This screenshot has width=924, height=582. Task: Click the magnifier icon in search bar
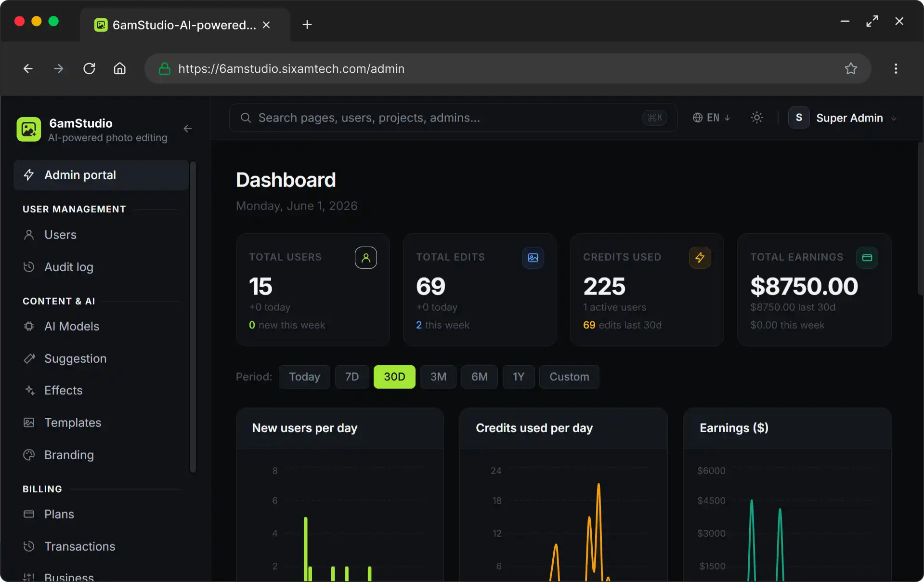[246, 118]
